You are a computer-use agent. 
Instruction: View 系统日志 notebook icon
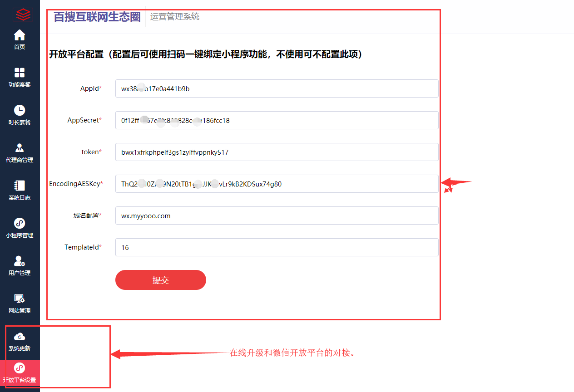[20, 186]
